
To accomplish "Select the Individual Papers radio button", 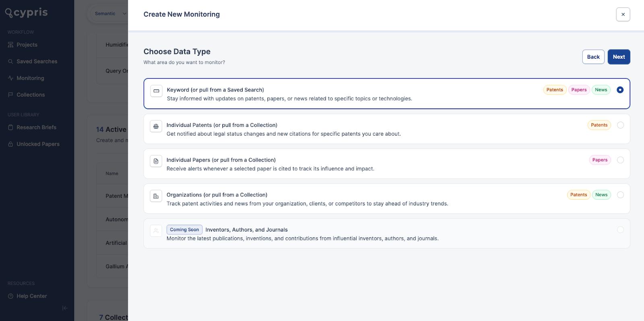I will pos(620,160).
